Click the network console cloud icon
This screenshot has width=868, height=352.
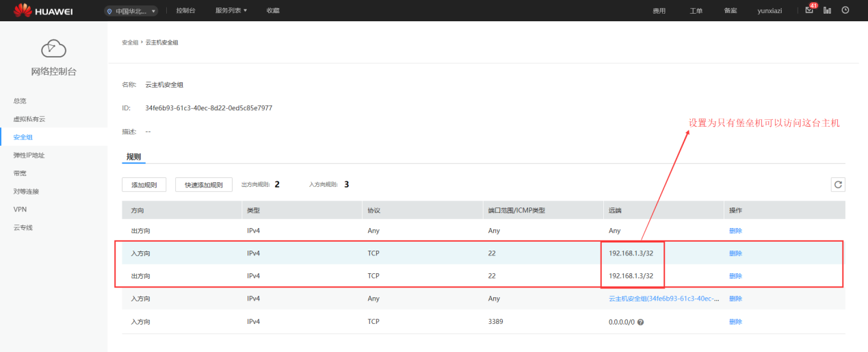pos(53,48)
